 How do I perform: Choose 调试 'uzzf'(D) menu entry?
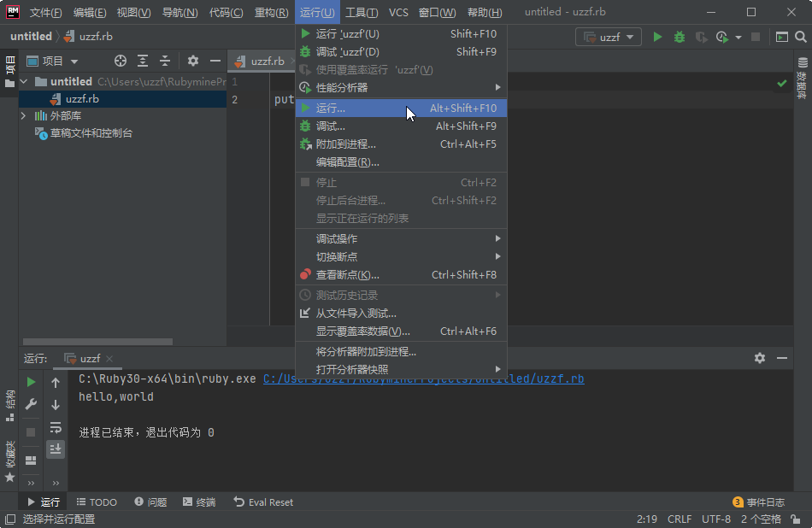pos(401,52)
